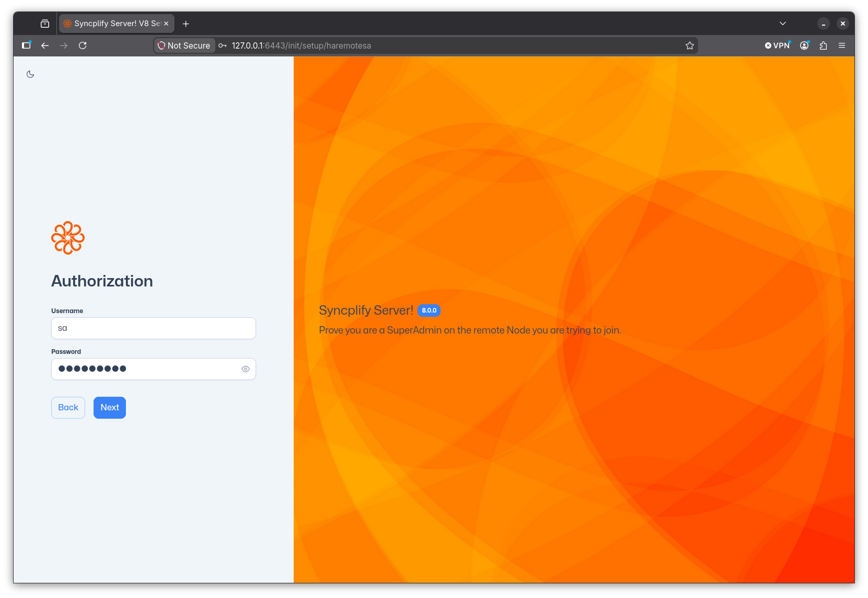This screenshot has height=598, width=868.
Task: Reload the current page
Action: coord(83,45)
